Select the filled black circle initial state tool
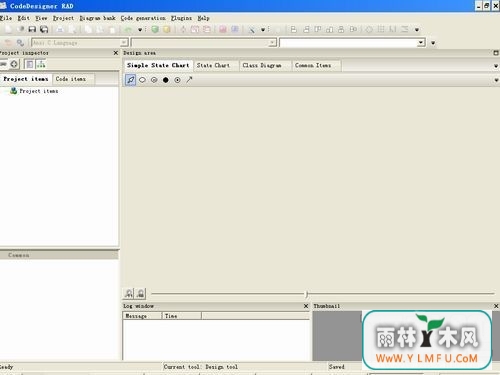 click(166, 80)
